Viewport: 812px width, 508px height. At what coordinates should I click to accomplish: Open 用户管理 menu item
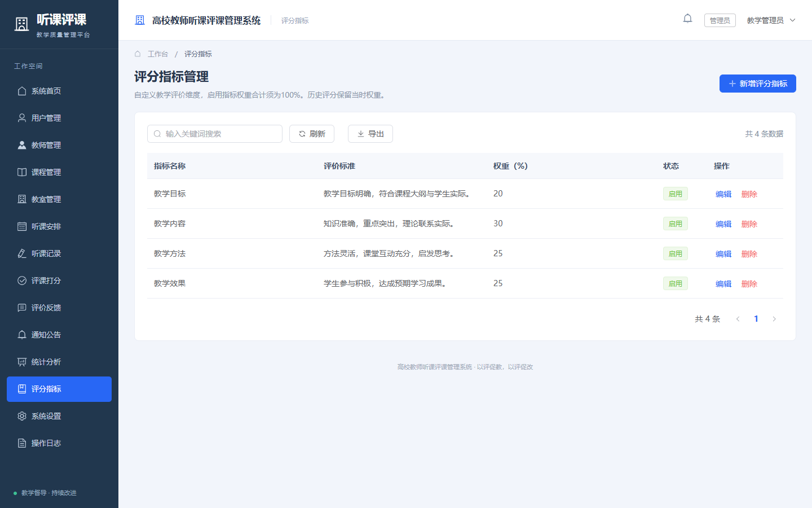[59, 118]
